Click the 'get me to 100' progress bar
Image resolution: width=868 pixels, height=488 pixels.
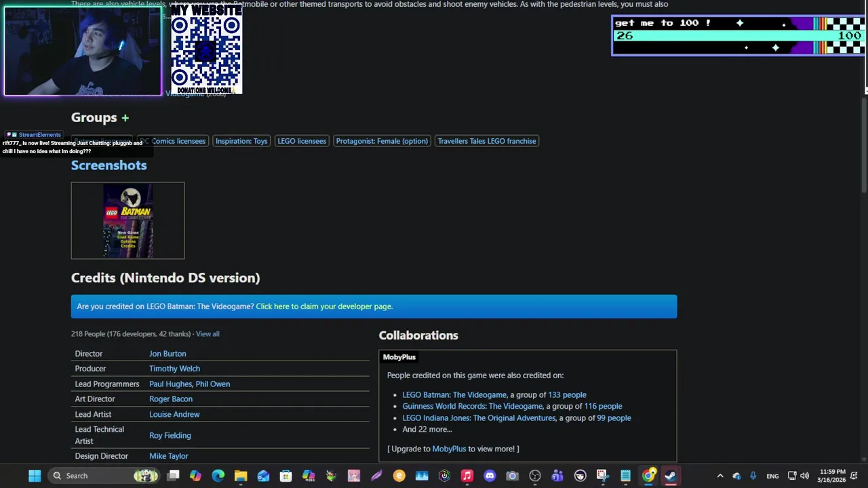pos(738,36)
